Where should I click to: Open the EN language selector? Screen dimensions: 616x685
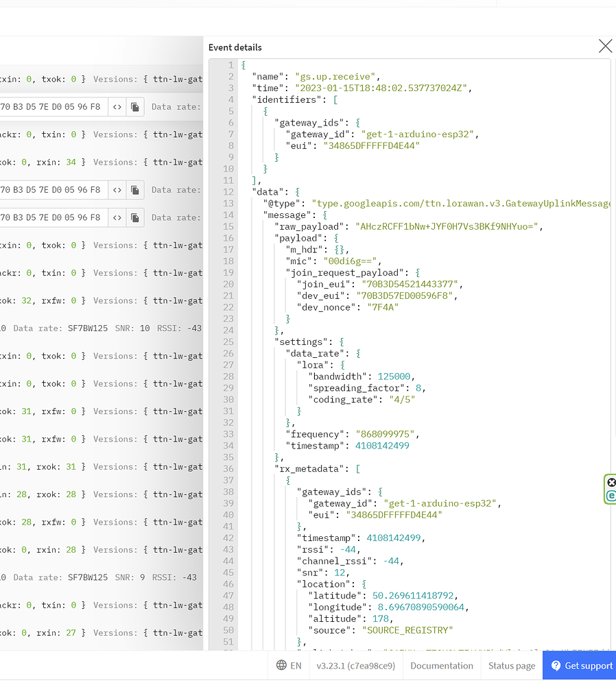pos(289,665)
